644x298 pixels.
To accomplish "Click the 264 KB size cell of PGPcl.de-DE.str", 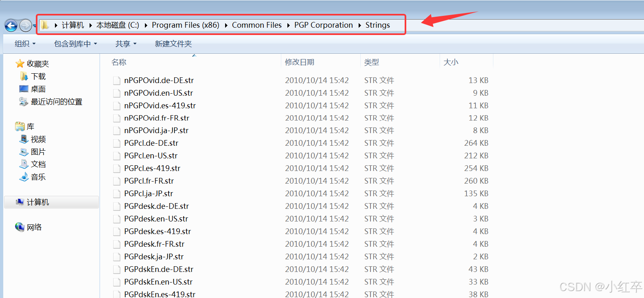I will pyautogui.click(x=476, y=143).
